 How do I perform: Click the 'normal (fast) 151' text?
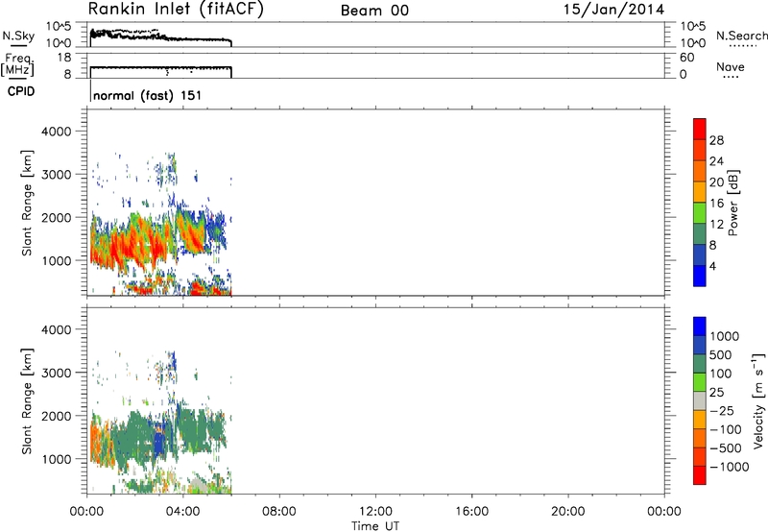pos(147,95)
